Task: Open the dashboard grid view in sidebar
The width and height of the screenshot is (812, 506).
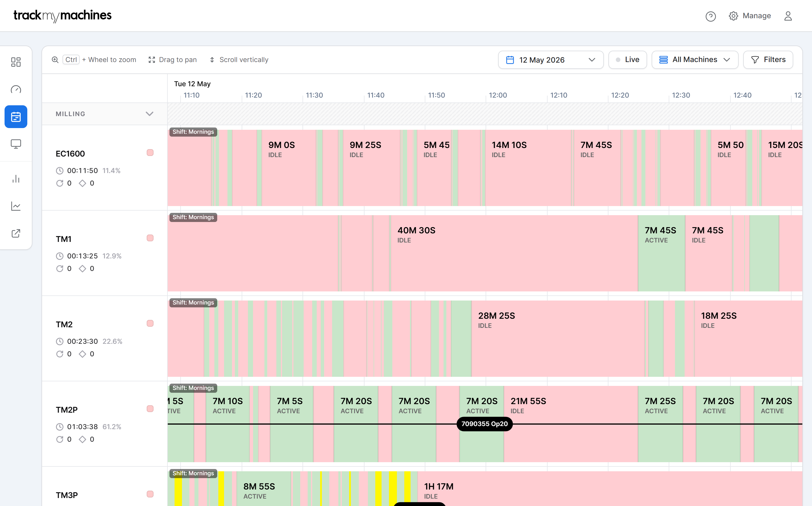Action: pyautogui.click(x=16, y=62)
